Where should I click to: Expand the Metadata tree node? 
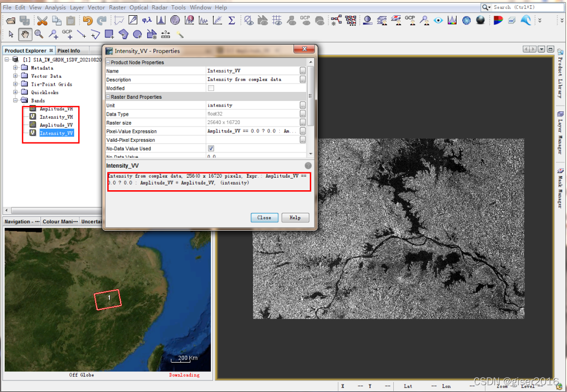(x=15, y=68)
